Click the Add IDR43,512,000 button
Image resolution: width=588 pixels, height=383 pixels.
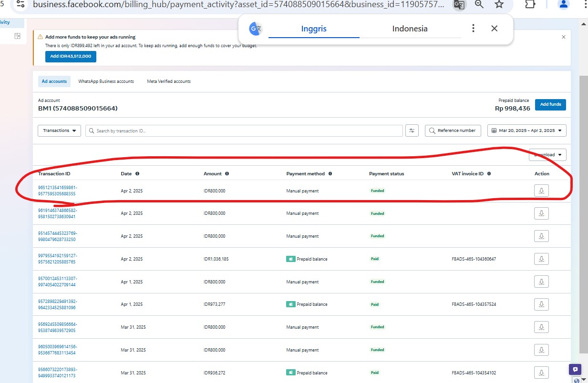coord(71,56)
